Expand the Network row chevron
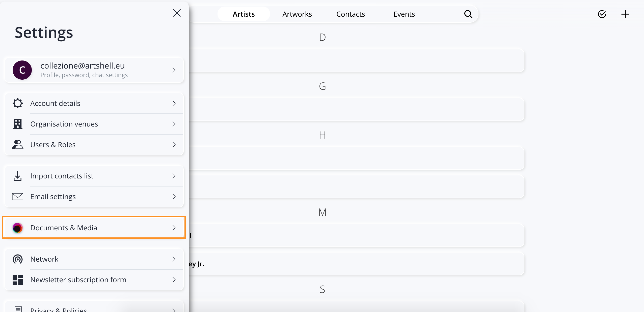This screenshot has height=312, width=644. pyautogui.click(x=174, y=259)
